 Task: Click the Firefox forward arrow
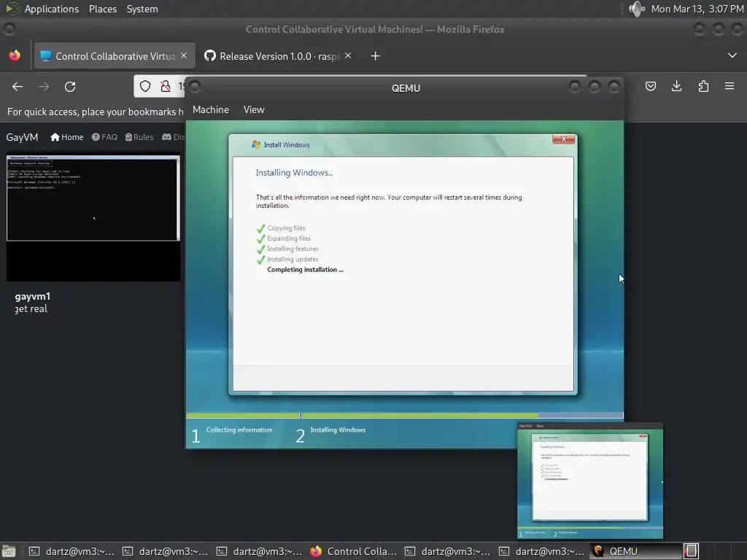(43, 87)
